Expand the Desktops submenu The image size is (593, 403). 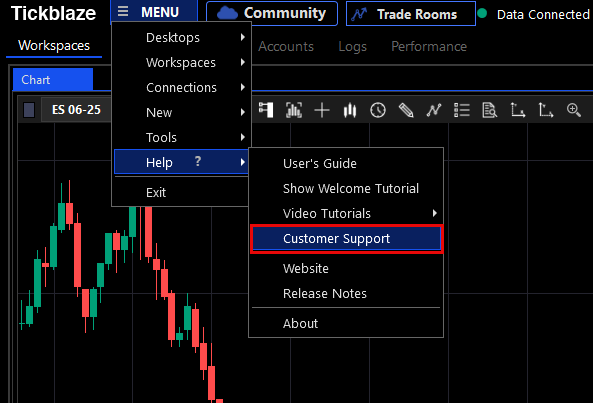[182, 37]
